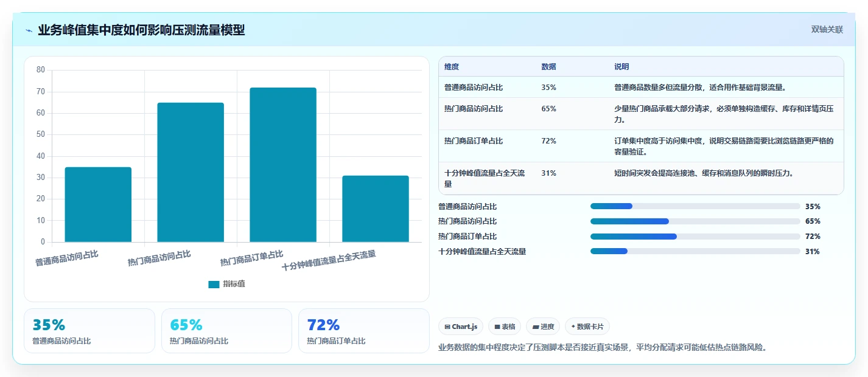Select the 热门商品访问占比 bar in chart
This screenshot has height=377, width=868.
coord(191,172)
